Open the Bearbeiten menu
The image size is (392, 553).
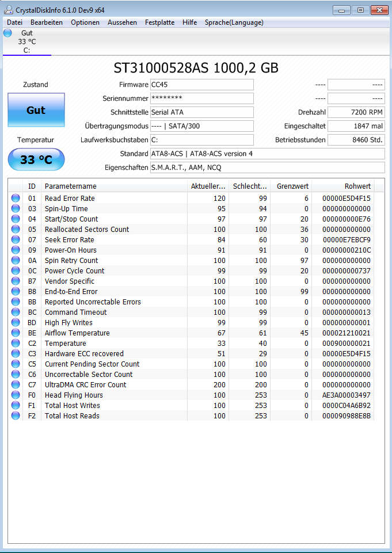(x=47, y=22)
